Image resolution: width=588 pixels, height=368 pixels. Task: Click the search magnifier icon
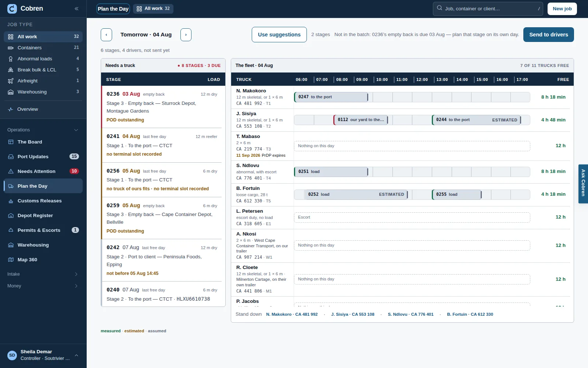tap(440, 8)
